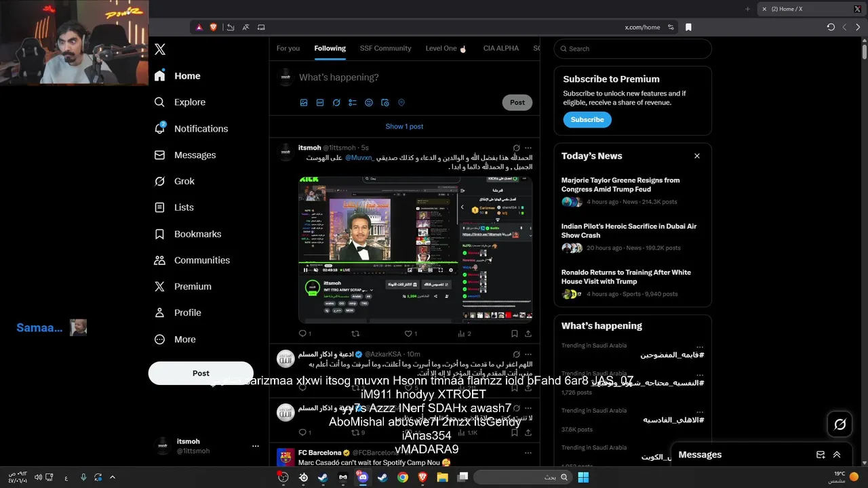This screenshot has height=488, width=868.
Task: Open more options on AzkarKSA 10m post
Action: [x=528, y=354]
